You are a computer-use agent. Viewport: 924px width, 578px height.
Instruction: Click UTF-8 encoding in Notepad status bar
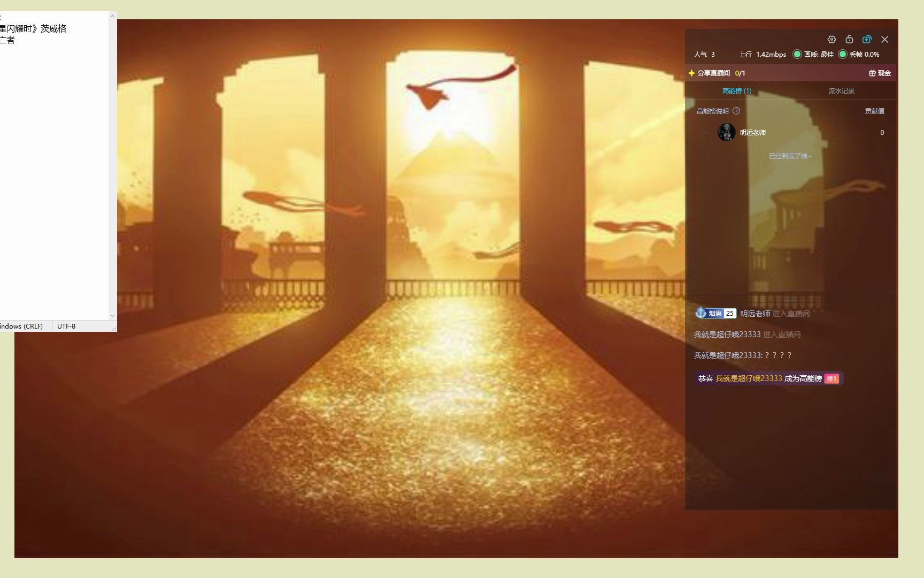click(66, 326)
